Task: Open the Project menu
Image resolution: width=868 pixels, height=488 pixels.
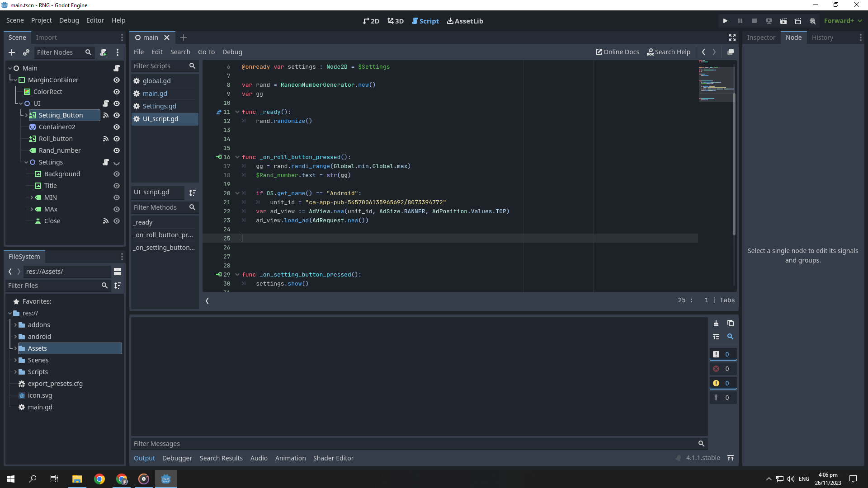Action: (42, 20)
